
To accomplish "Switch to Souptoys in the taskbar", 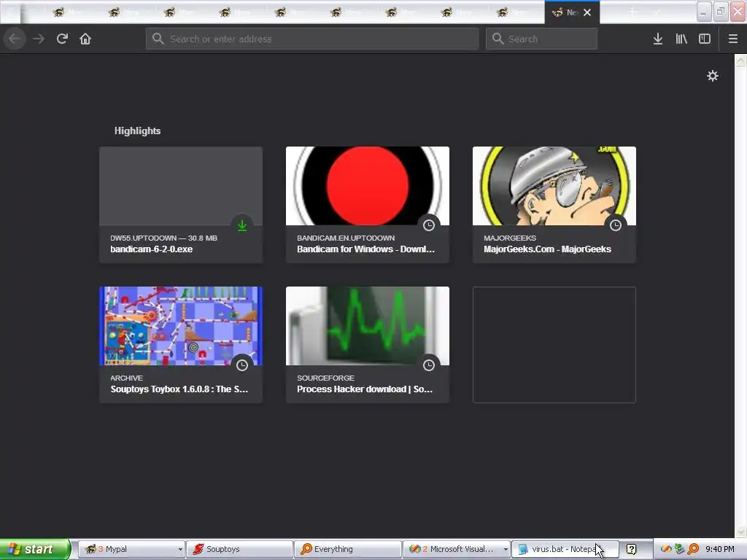I will click(x=239, y=549).
